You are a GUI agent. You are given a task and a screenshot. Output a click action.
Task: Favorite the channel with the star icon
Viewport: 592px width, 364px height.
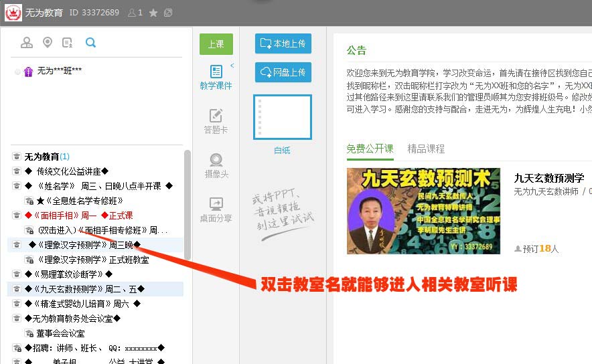[x=153, y=13]
